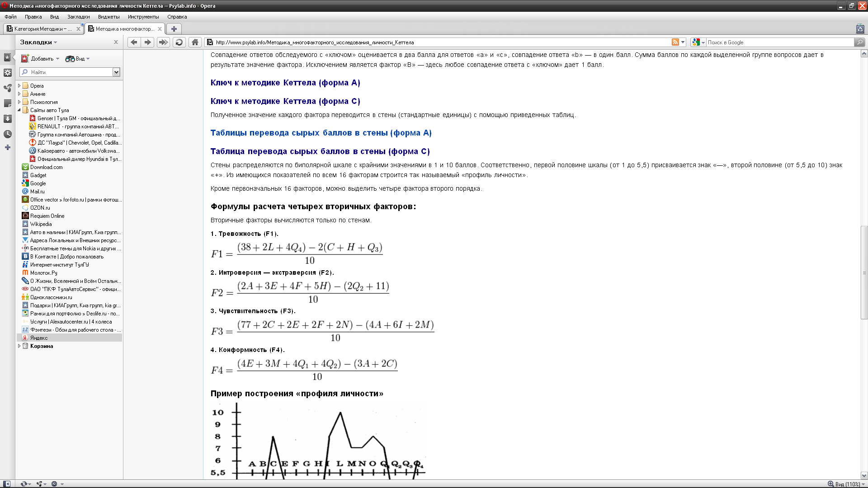Toggle the panel with status bar arrow button
Screen dimensions: 868x488
pyautogui.click(x=7, y=484)
